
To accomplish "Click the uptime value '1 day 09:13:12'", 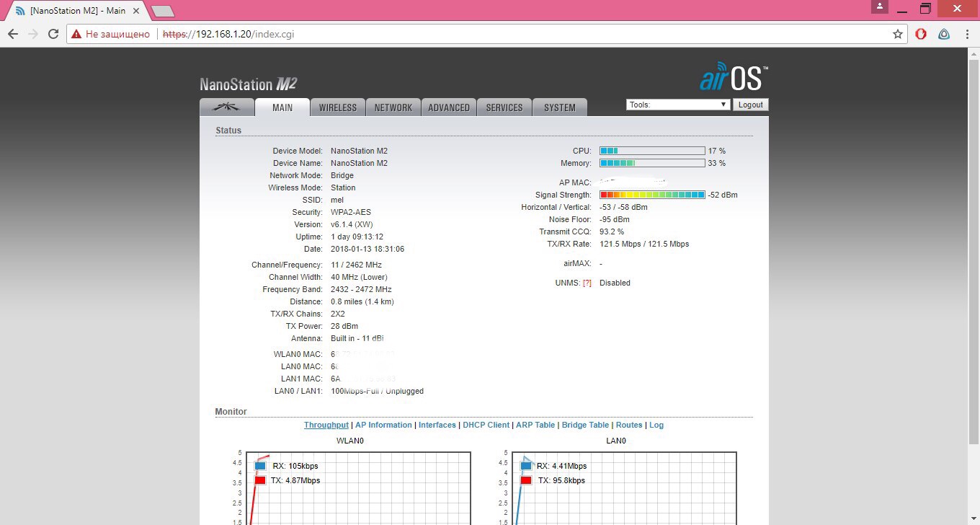I will (357, 237).
